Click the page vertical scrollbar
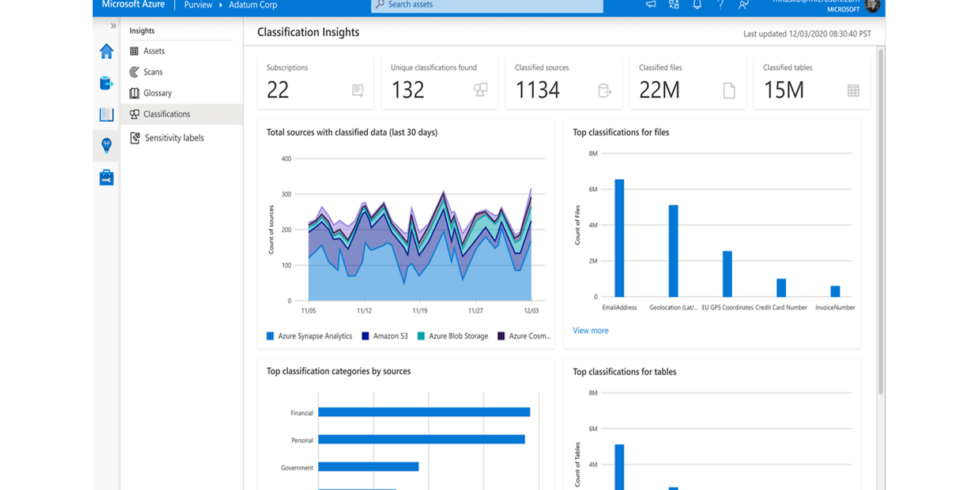Image resolution: width=980 pixels, height=490 pixels. [x=880, y=222]
